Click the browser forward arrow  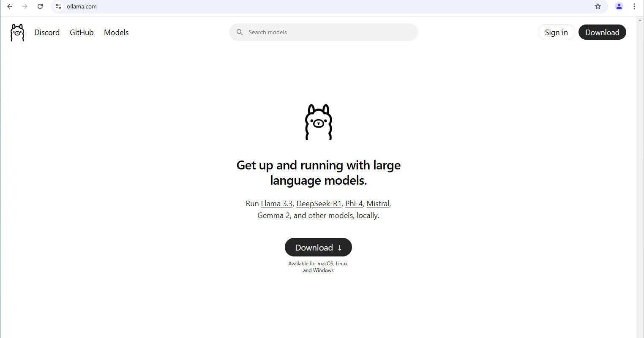pyautogui.click(x=25, y=6)
